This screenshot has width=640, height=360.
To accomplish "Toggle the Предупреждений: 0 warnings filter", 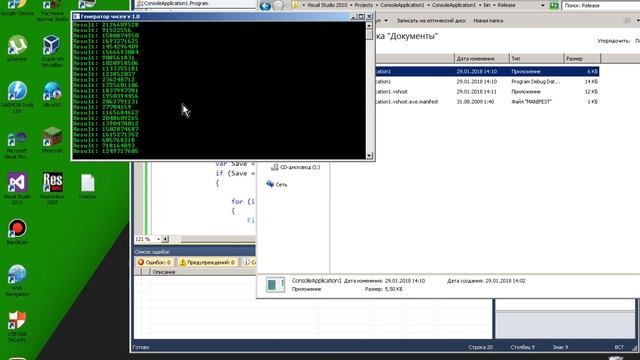I will point(207,262).
